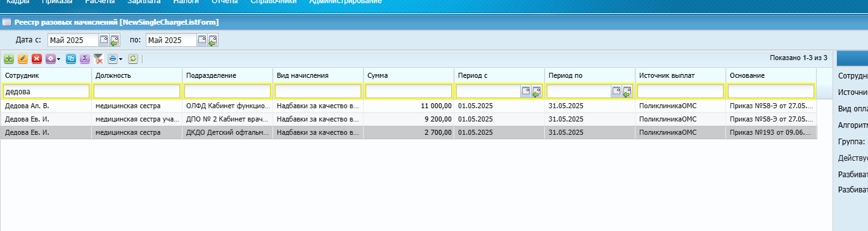Clear filters with the funnel icon

click(x=98, y=59)
